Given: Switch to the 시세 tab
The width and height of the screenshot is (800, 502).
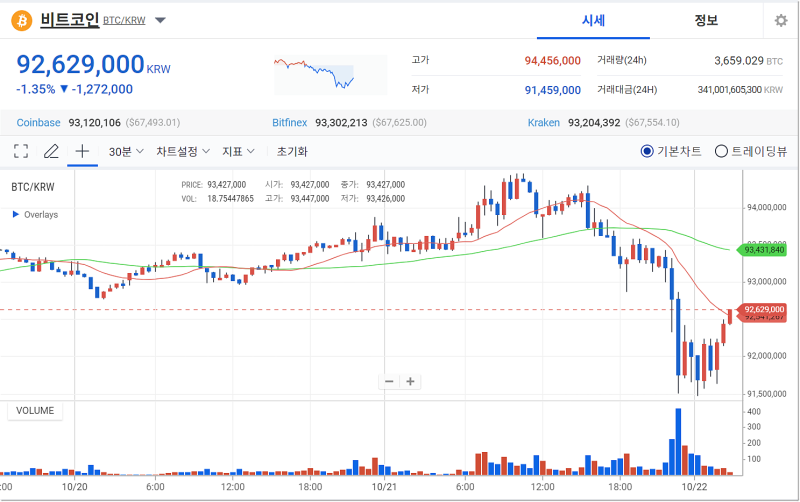Looking at the screenshot, I should click(593, 20).
